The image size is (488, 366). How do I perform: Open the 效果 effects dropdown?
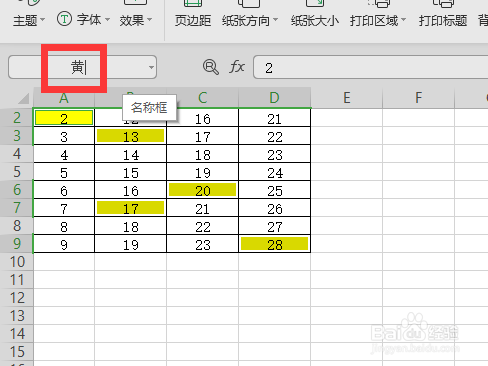pyautogui.click(x=135, y=21)
